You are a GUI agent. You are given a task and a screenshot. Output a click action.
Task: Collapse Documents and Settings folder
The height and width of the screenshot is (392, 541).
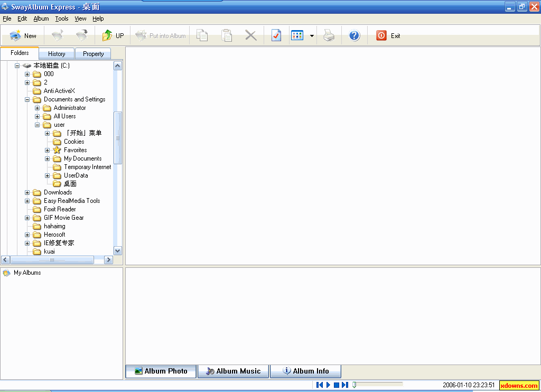pyautogui.click(x=27, y=99)
